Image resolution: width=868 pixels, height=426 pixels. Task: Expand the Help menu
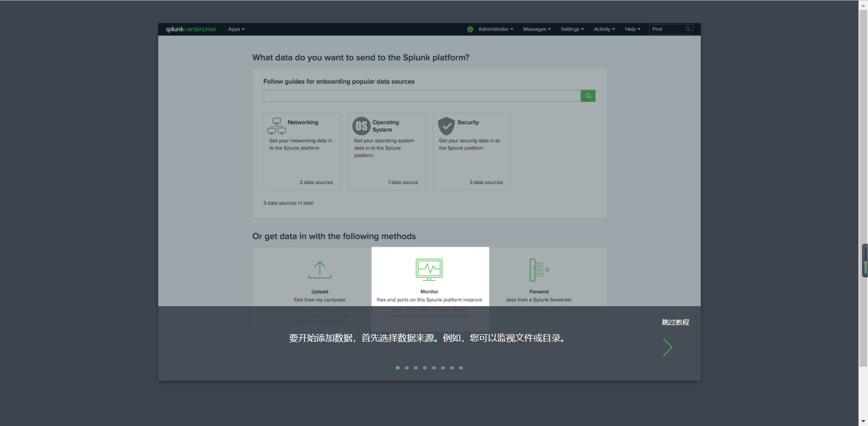633,29
